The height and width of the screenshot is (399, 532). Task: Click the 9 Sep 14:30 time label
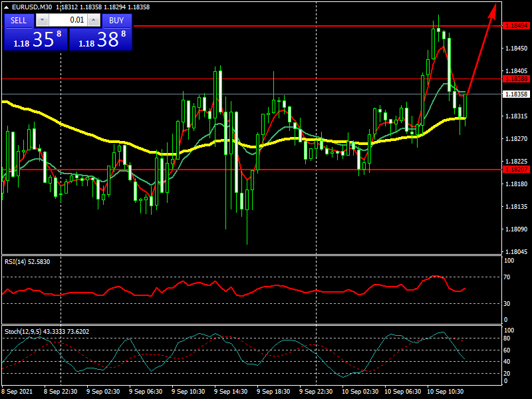click(x=231, y=392)
